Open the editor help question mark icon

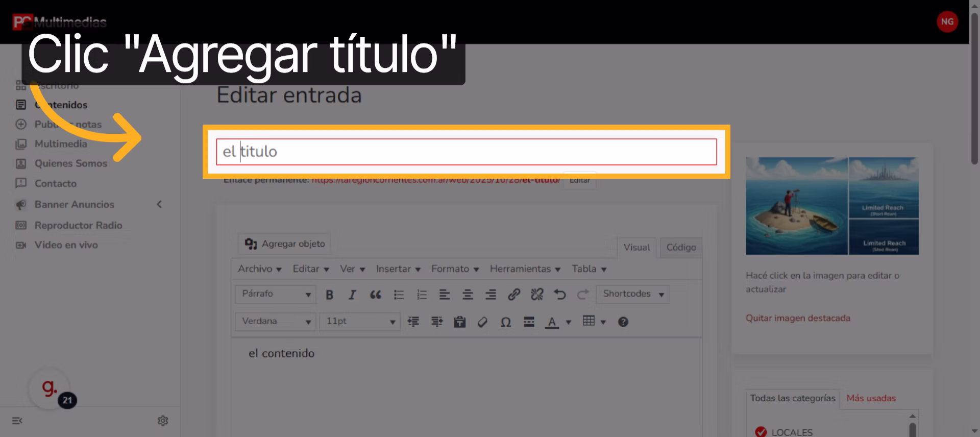point(623,322)
